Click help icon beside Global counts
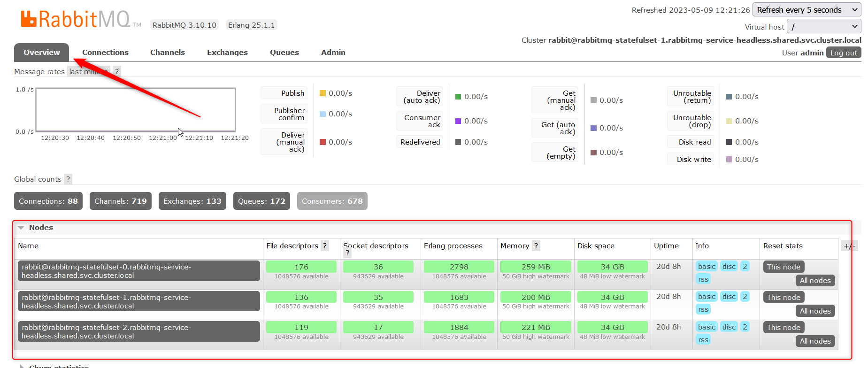 (x=68, y=179)
